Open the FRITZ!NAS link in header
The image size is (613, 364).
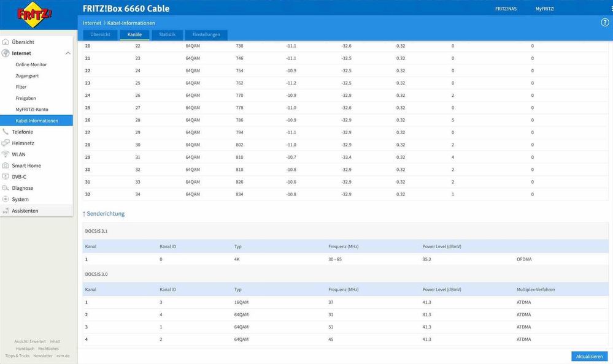(506, 9)
